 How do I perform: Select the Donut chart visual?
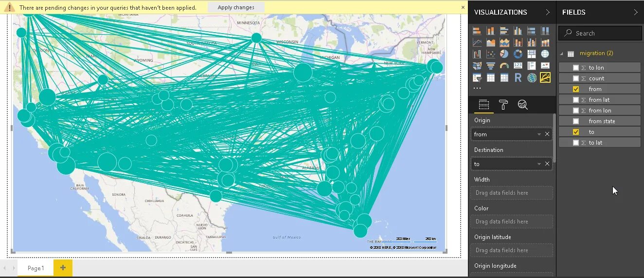[518, 54]
